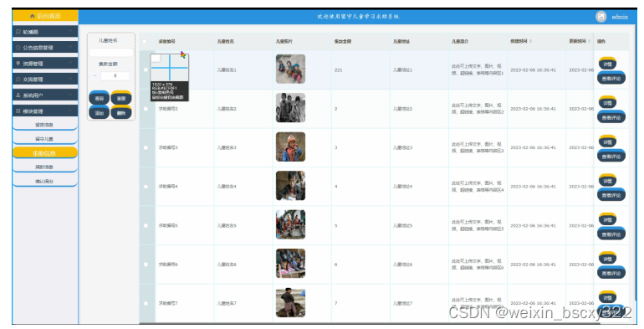Click the 重置 reset button
Image resolution: width=644 pixels, height=329 pixels.
click(x=121, y=98)
